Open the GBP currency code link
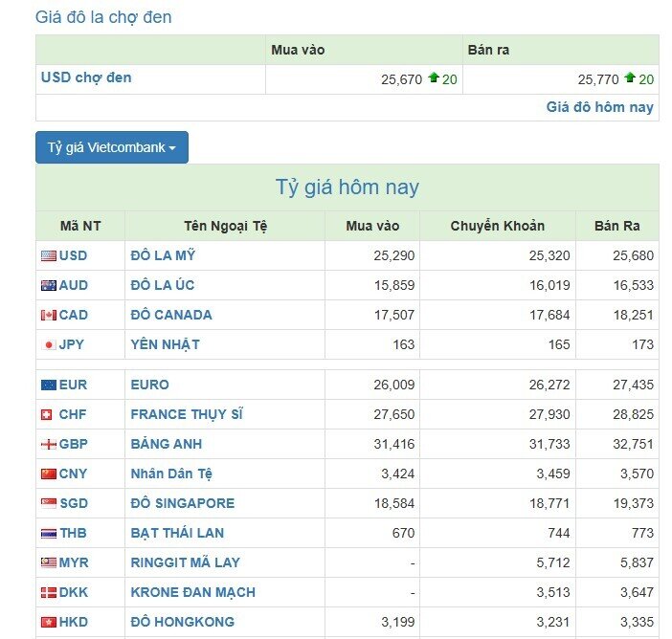The height and width of the screenshot is (639, 672). [74, 444]
